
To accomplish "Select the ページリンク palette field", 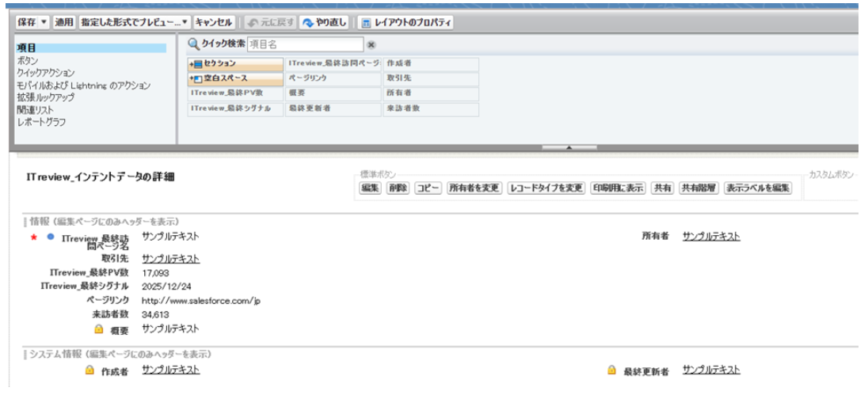I will (x=333, y=78).
